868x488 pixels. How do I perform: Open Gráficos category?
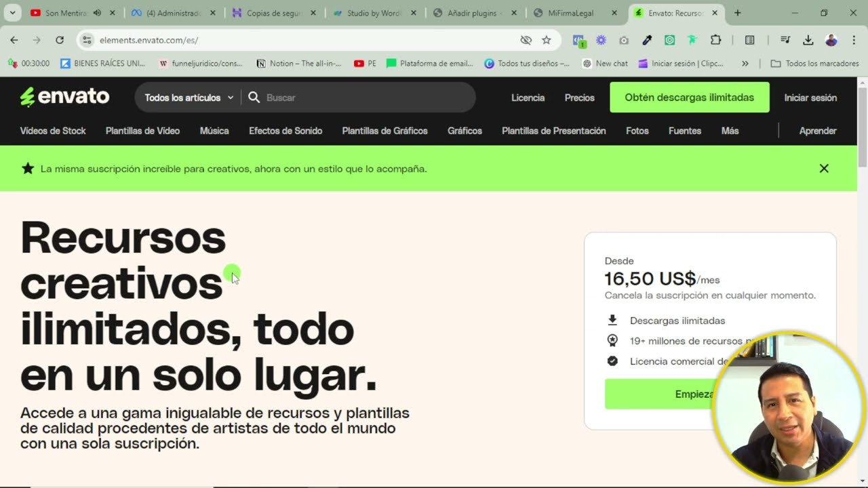(465, 131)
